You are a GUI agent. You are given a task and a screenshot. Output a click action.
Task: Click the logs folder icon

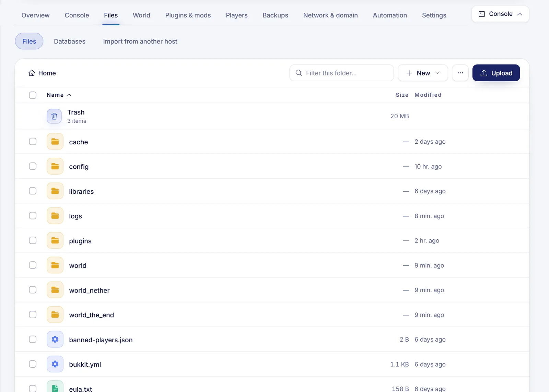point(55,216)
